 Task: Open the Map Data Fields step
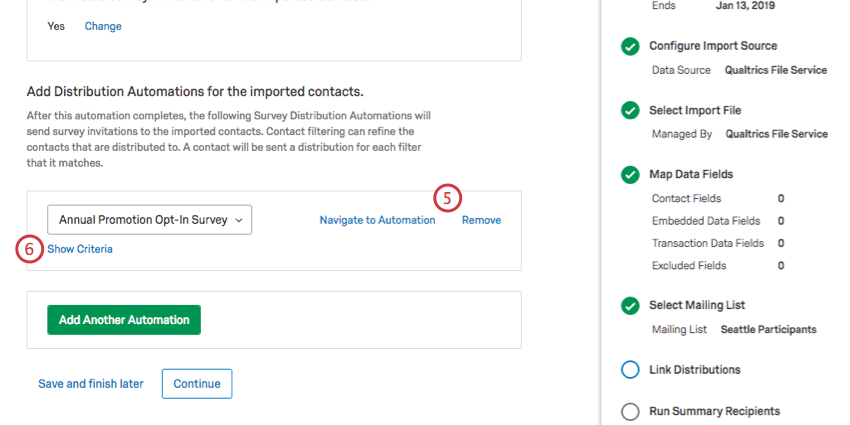coord(691,175)
